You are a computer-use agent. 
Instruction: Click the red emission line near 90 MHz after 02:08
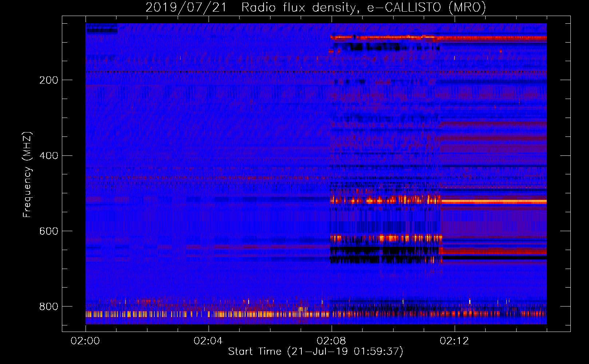tap(438, 37)
